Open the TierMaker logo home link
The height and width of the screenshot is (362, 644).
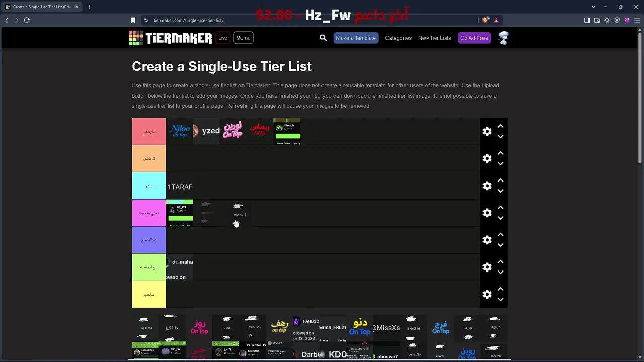[170, 38]
